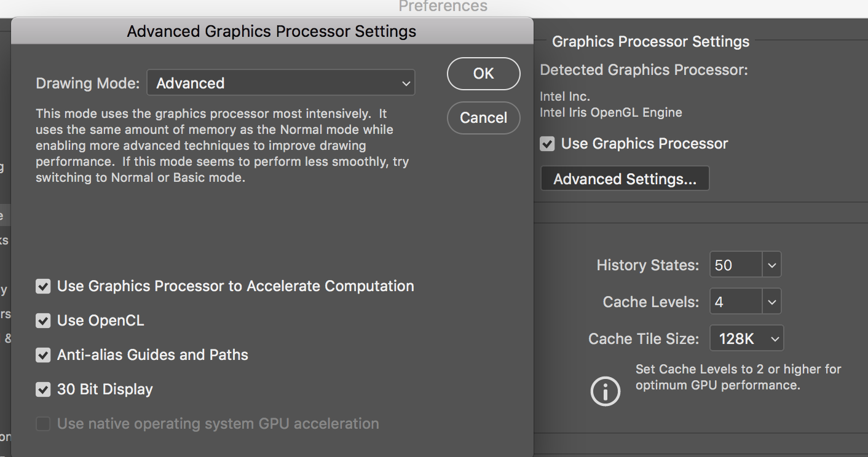Viewport: 868px width, 457px height.
Task: Click the Cancel button
Action: [x=483, y=117]
